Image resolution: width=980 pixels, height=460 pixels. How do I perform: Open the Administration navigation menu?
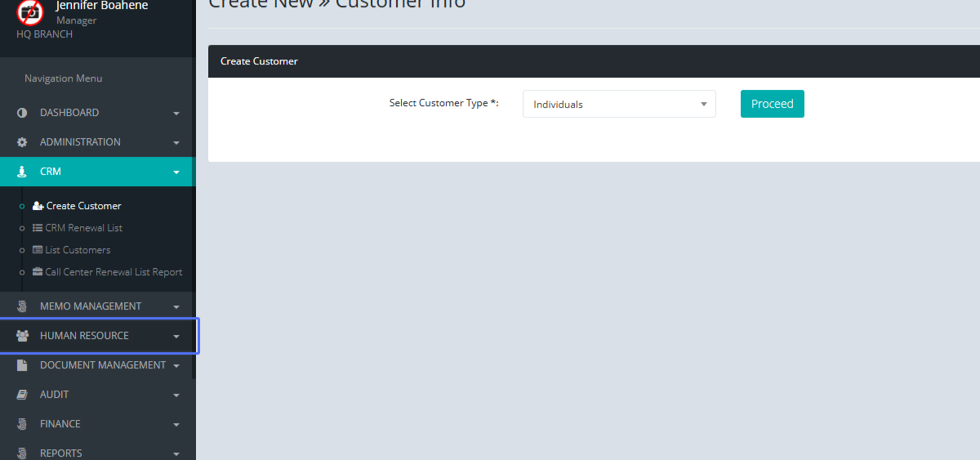(x=80, y=142)
